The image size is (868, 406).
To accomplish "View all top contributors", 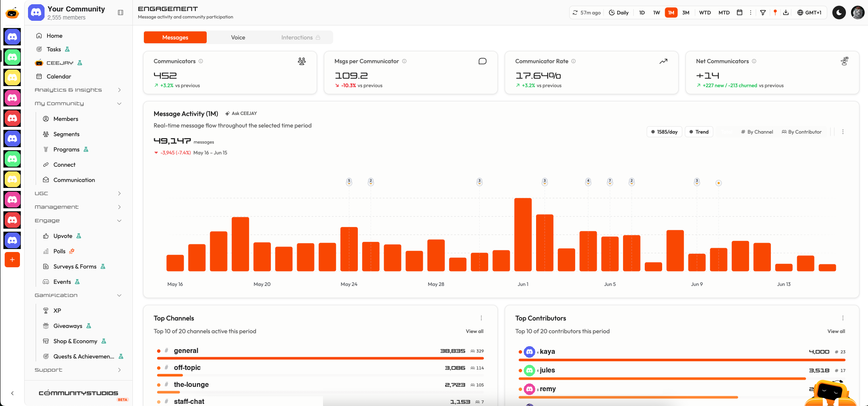I will 836,331.
